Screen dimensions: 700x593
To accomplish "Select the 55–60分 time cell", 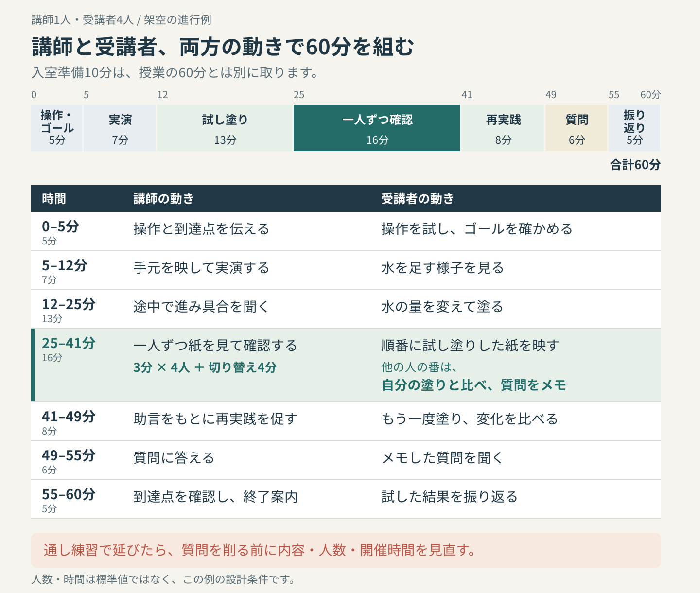I will point(69,500).
